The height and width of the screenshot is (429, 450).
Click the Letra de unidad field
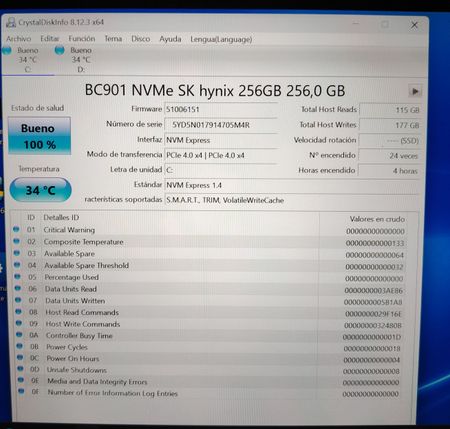tap(221, 170)
